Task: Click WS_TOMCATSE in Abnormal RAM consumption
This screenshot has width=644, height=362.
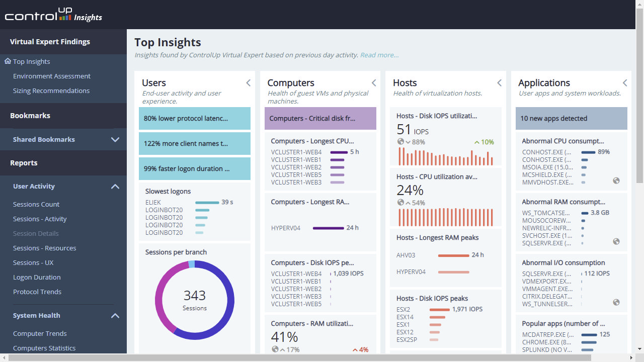Action: tap(546, 213)
